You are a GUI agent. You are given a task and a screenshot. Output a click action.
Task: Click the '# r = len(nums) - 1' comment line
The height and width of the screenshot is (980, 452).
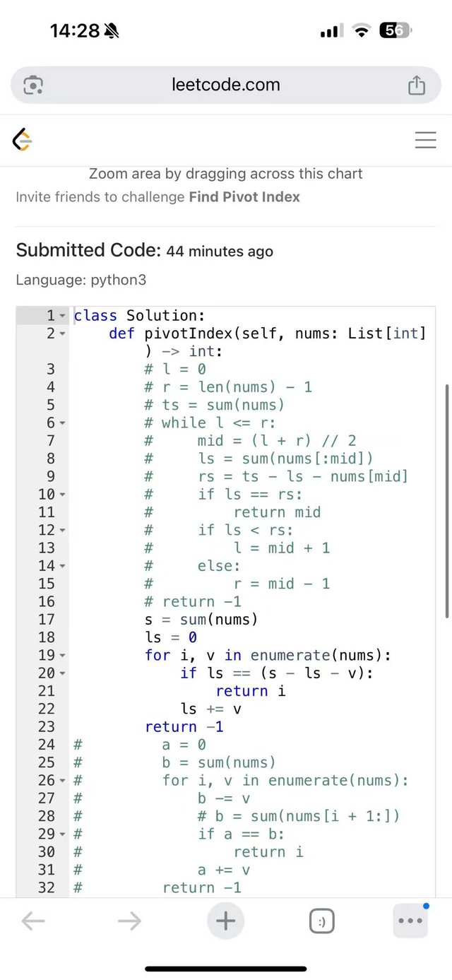coord(228,387)
